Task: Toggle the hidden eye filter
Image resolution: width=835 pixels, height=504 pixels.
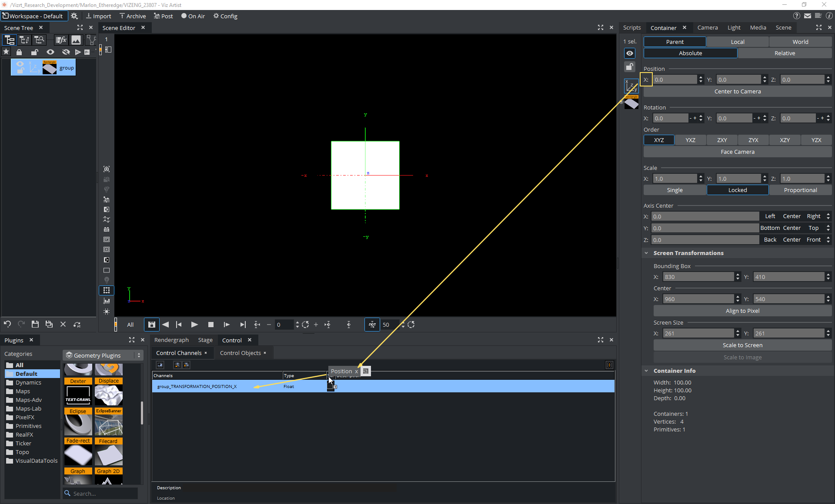Action: coord(66,52)
